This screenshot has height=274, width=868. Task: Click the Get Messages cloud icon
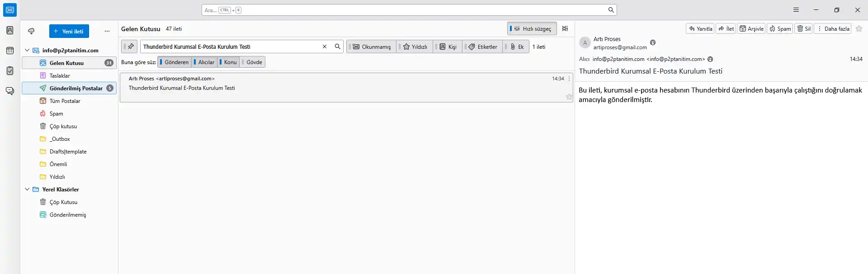[31, 31]
